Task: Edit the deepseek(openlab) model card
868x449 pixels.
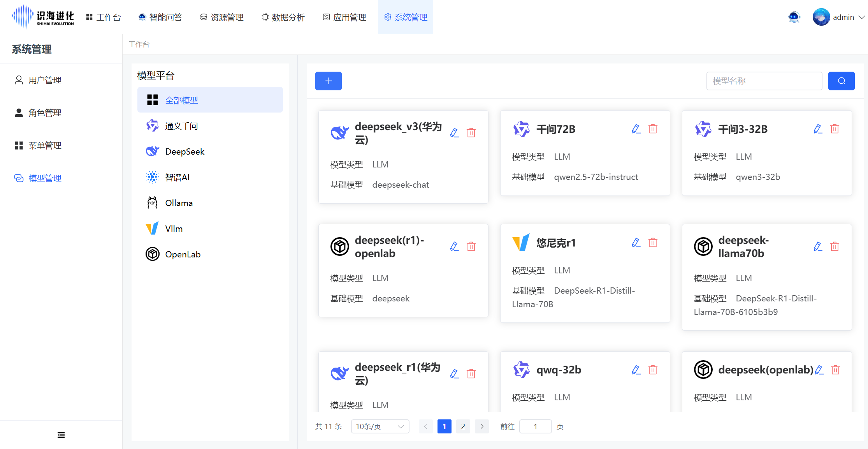Action: tap(819, 370)
